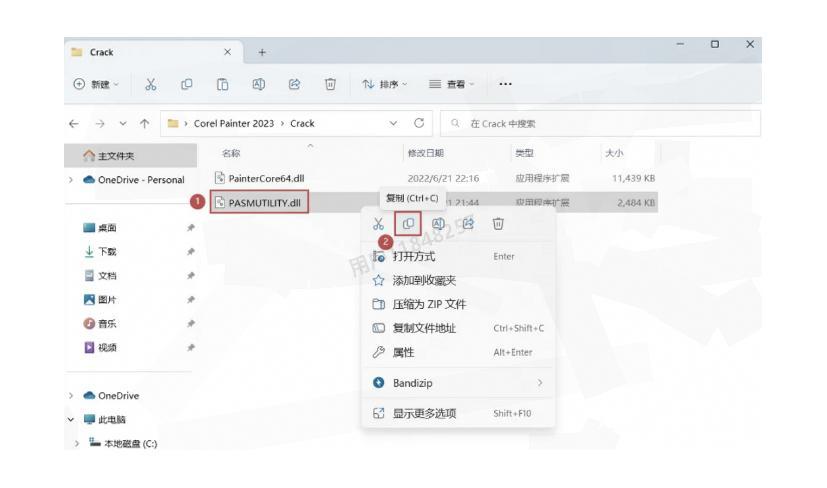Close the Crack tab

[x=227, y=52]
